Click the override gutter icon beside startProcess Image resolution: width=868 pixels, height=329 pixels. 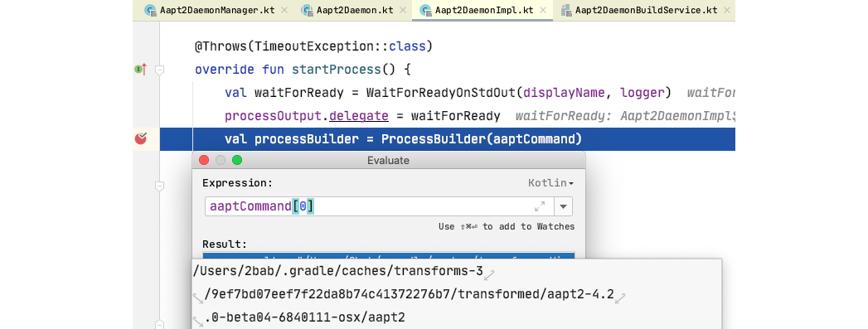(141, 70)
